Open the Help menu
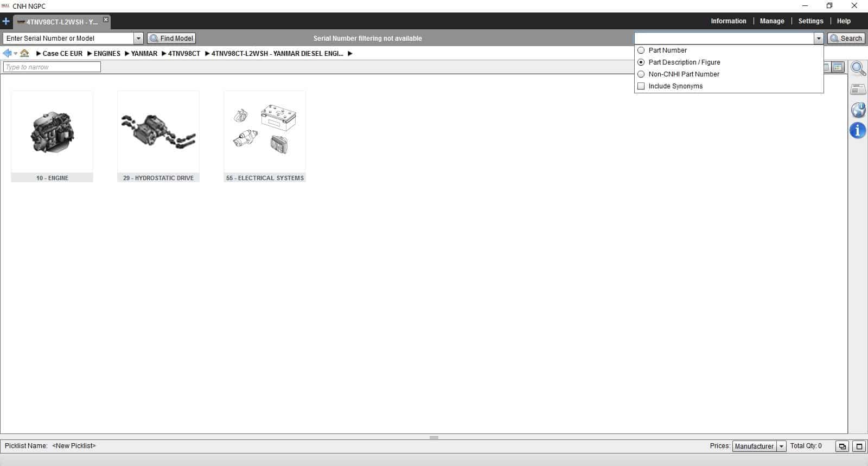The image size is (868, 466). click(844, 21)
